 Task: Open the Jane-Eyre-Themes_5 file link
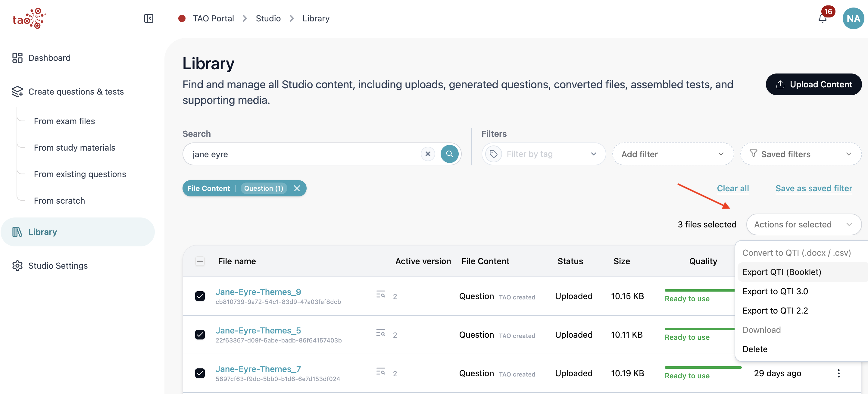258,331
